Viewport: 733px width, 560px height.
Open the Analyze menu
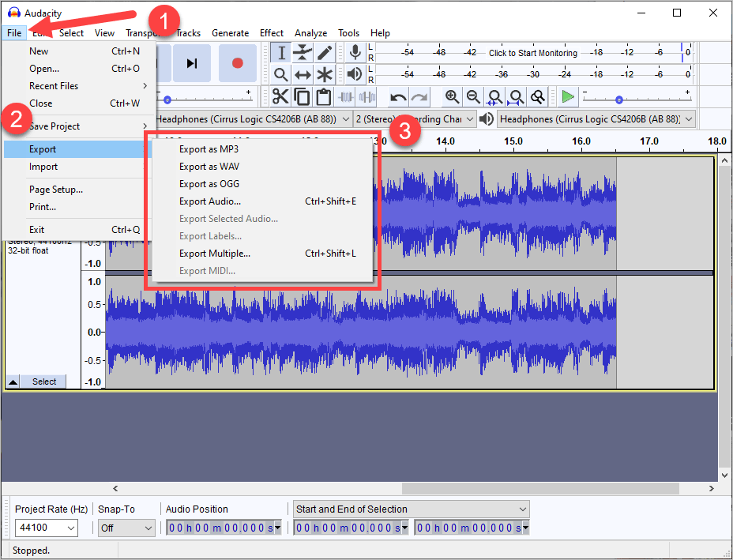[311, 33]
